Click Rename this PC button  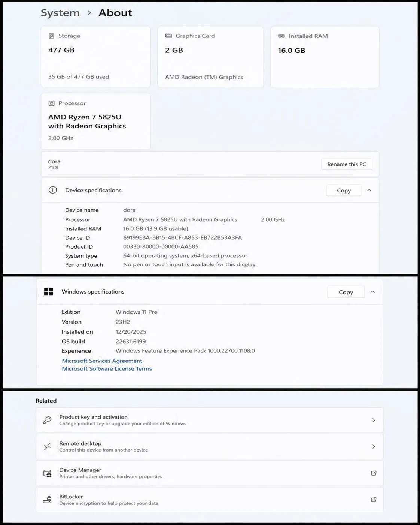pyautogui.click(x=347, y=164)
